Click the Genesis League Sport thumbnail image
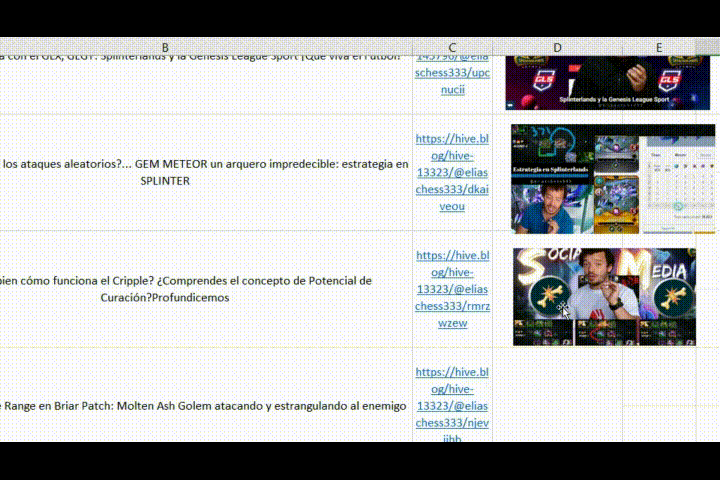This screenshot has height=480, width=720. (608, 83)
